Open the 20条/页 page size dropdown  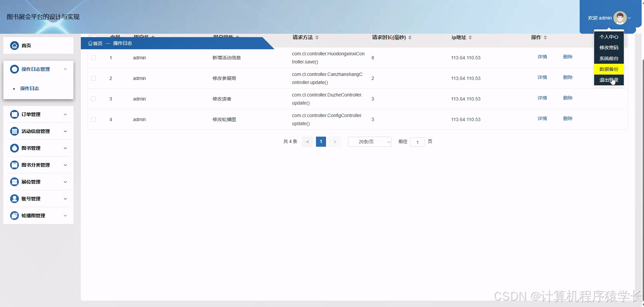(369, 142)
